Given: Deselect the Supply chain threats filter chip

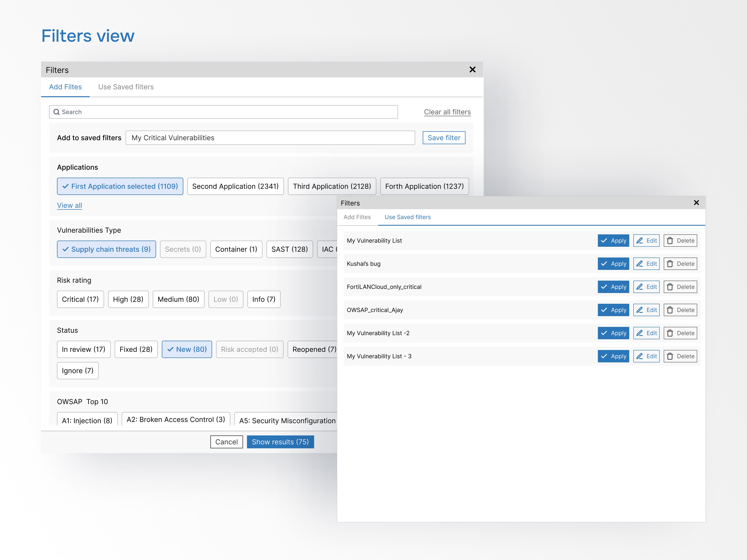Looking at the screenshot, I should click(106, 249).
